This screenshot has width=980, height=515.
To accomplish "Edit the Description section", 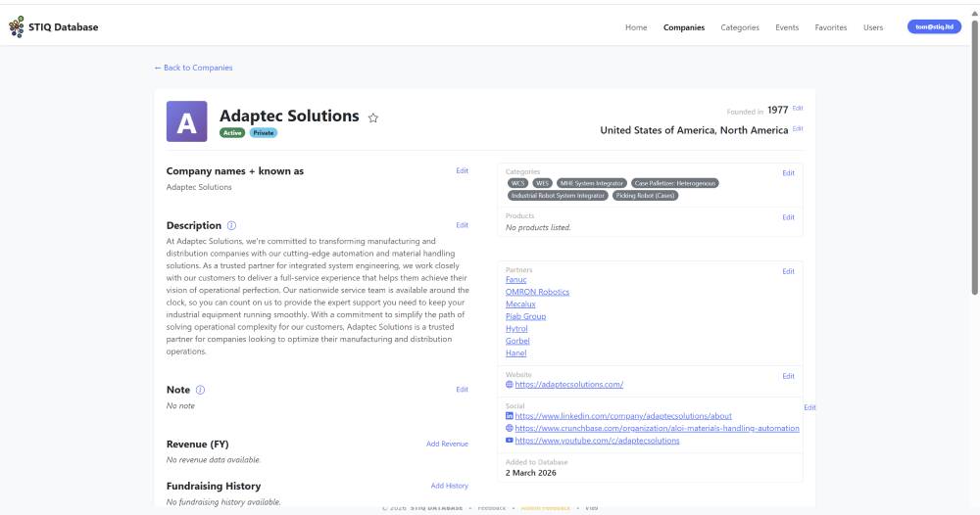I will coord(462,225).
